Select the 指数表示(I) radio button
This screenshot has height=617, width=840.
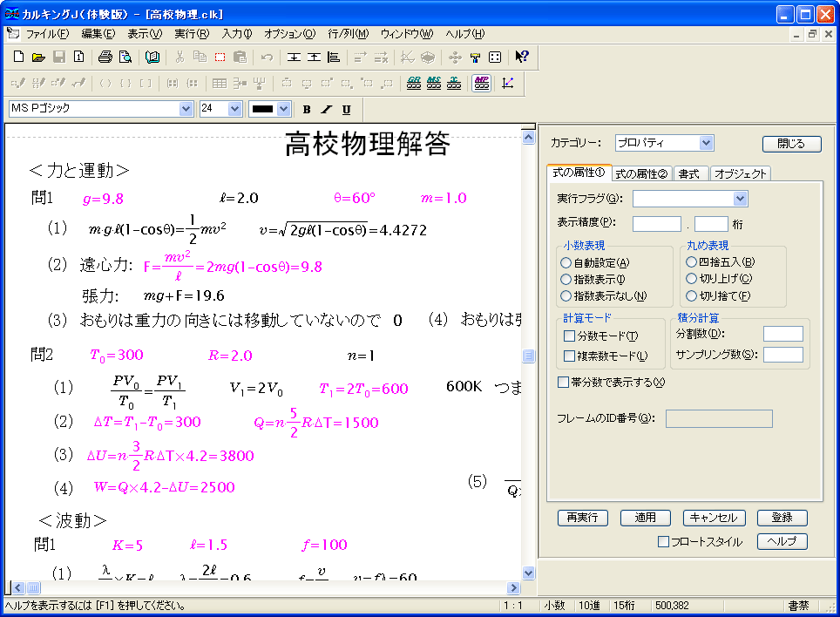pos(566,280)
